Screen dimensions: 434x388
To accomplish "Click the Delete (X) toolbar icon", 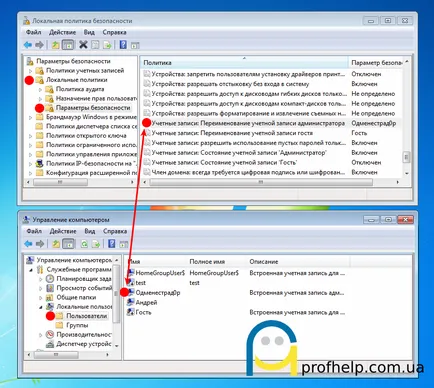I will pos(83,44).
